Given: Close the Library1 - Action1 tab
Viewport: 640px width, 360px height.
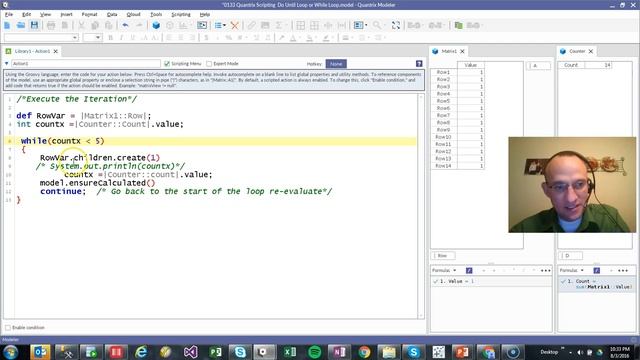Looking at the screenshot, I should (56, 51).
